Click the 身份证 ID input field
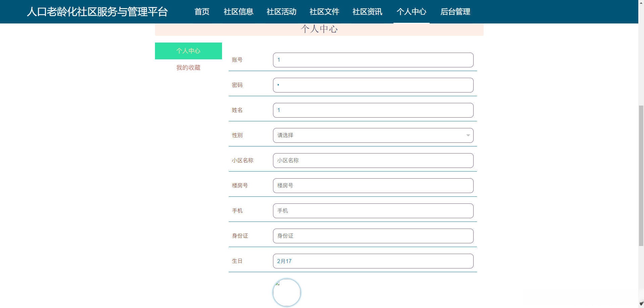The image size is (644, 308). coord(373,236)
